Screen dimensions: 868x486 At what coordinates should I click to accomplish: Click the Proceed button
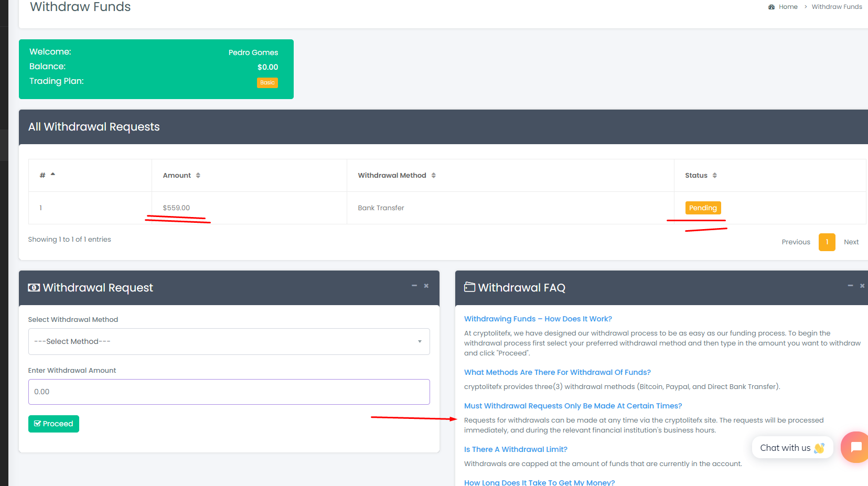[x=53, y=424]
